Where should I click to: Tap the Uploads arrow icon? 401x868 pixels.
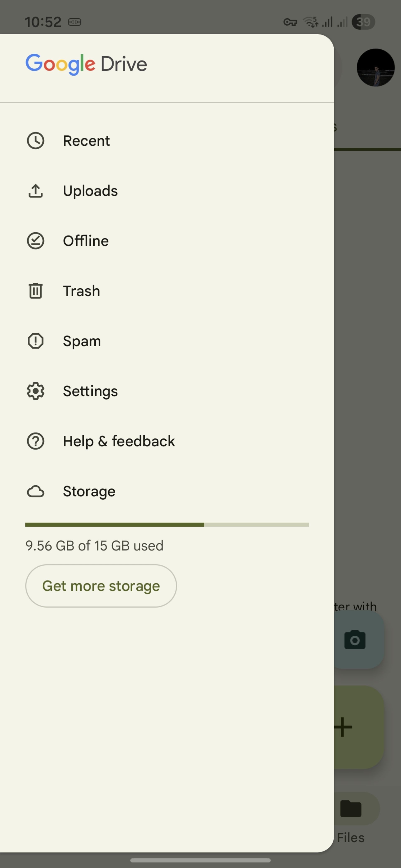click(36, 191)
